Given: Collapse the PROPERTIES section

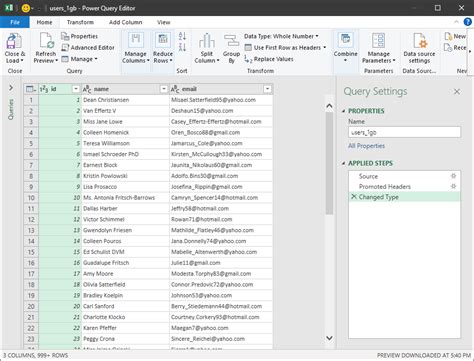Looking at the screenshot, I should (x=343, y=111).
